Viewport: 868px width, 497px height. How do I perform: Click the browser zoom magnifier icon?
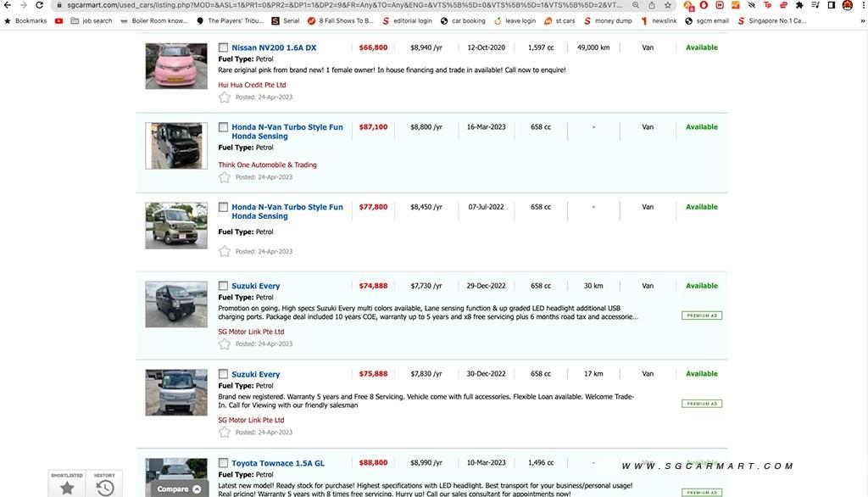click(636, 5)
